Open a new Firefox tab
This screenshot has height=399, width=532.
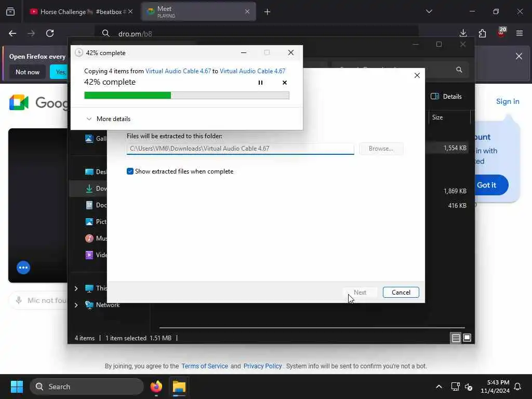coord(268,12)
